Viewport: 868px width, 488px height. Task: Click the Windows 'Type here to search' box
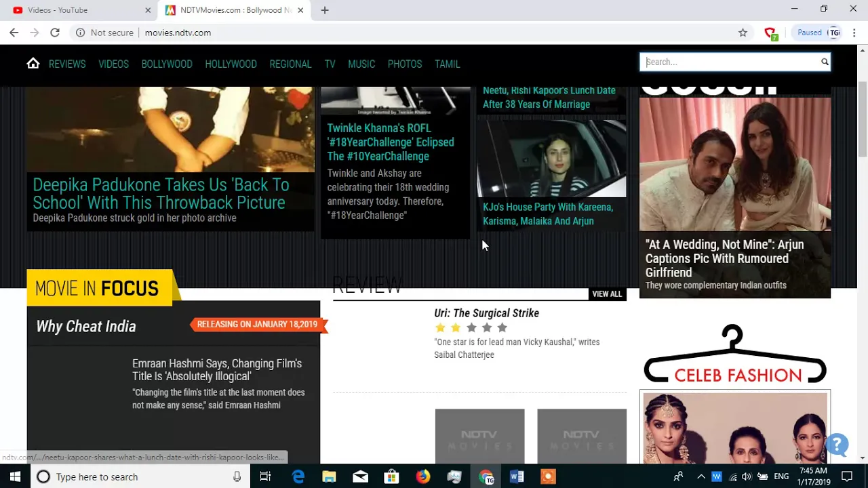[x=139, y=476]
